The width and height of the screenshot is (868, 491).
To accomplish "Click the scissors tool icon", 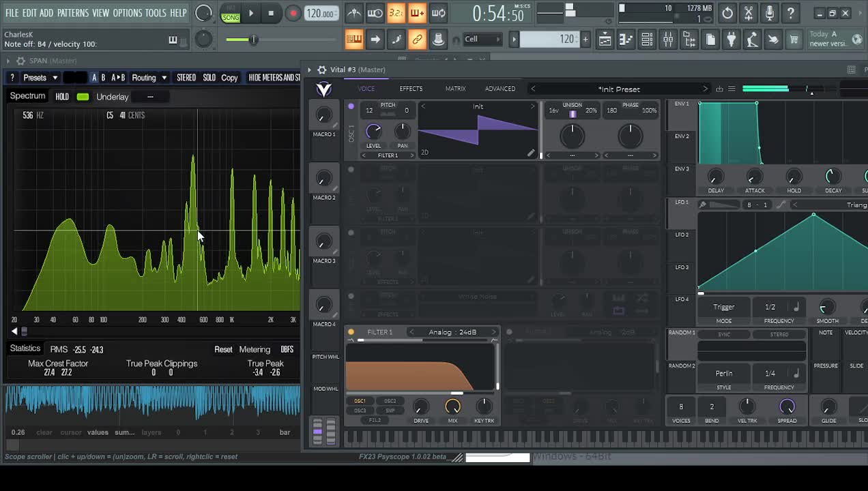I will (749, 13).
